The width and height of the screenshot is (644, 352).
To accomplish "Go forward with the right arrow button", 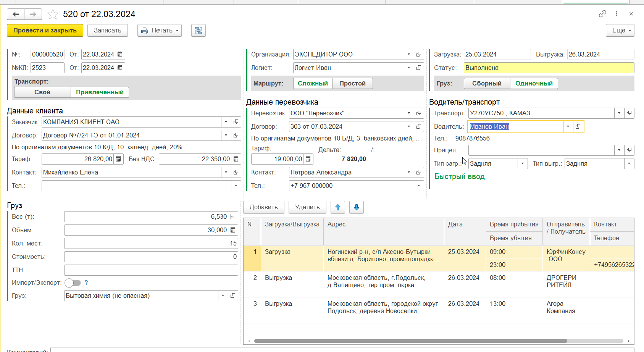I will [x=33, y=14].
